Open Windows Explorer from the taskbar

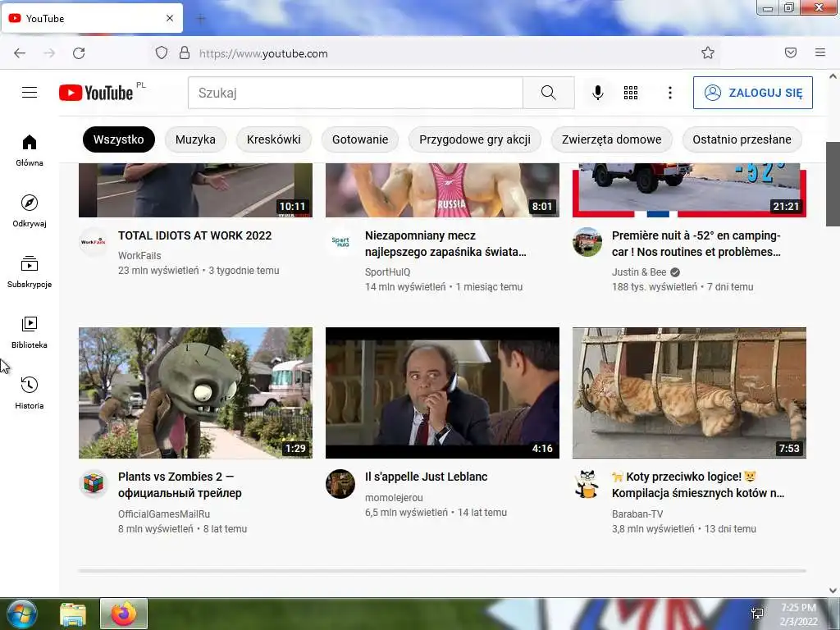73,614
